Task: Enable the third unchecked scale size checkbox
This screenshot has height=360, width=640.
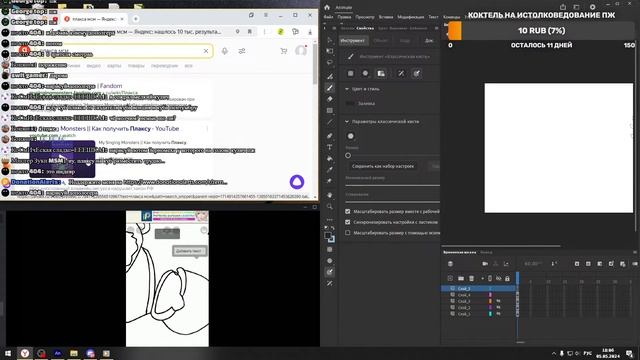Action: point(348,233)
